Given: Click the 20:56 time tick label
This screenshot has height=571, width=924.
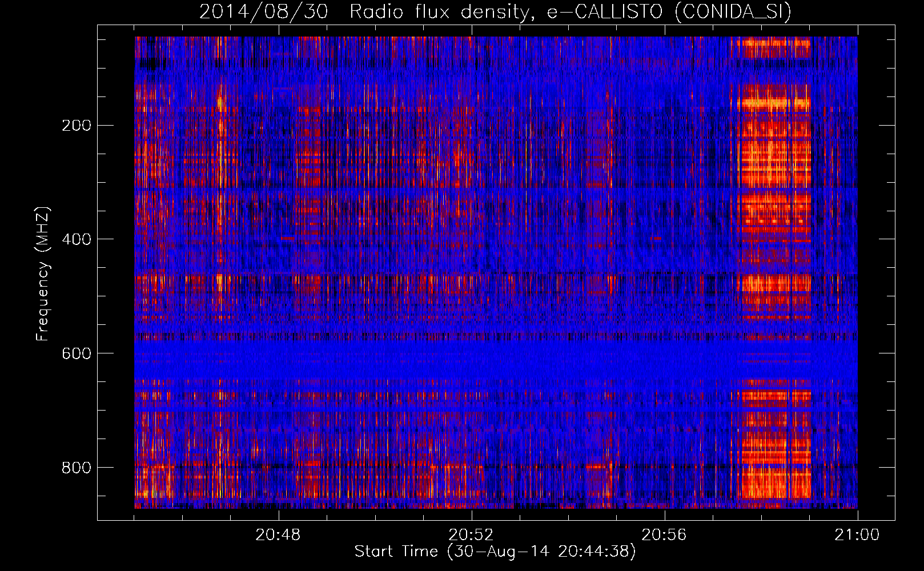Looking at the screenshot, I should [x=664, y=535].
